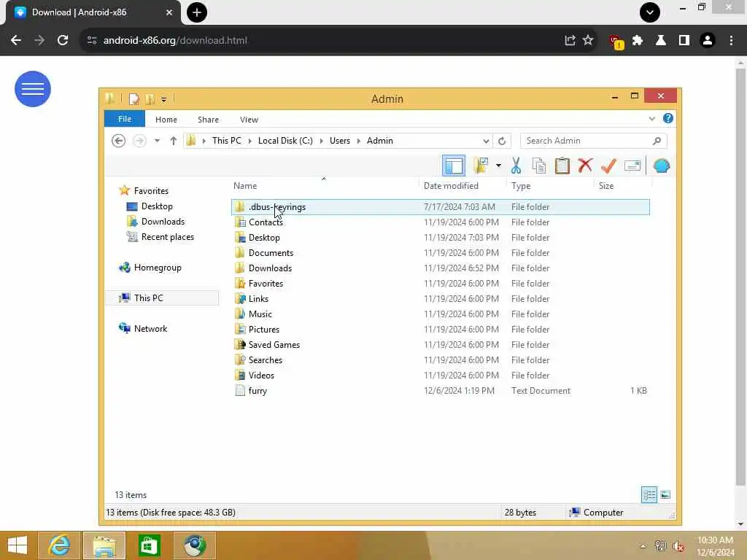Click Local Disk (C:) breadcrumb

pos(285,141)
